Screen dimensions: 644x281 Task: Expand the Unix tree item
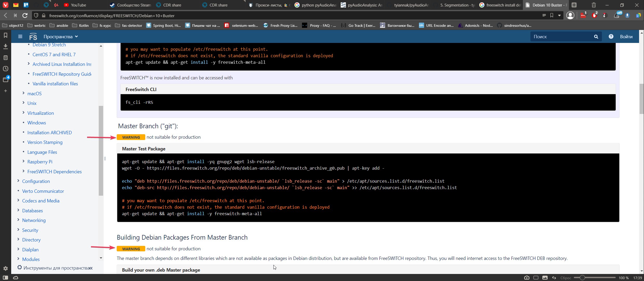click(x=23, y=103)
